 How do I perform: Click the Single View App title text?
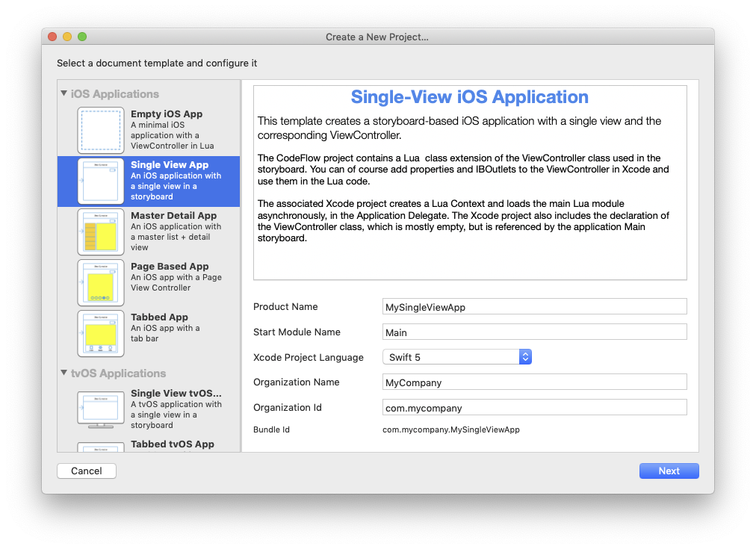tap(170, 165)
